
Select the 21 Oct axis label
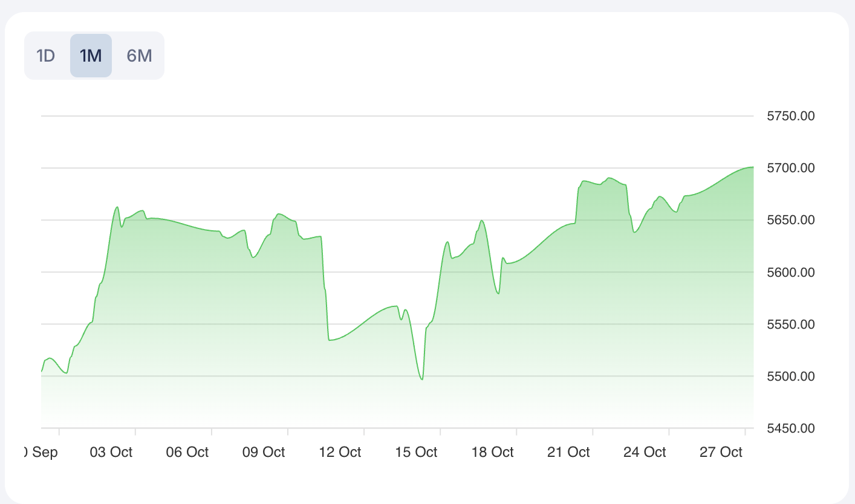coord(568,452)
